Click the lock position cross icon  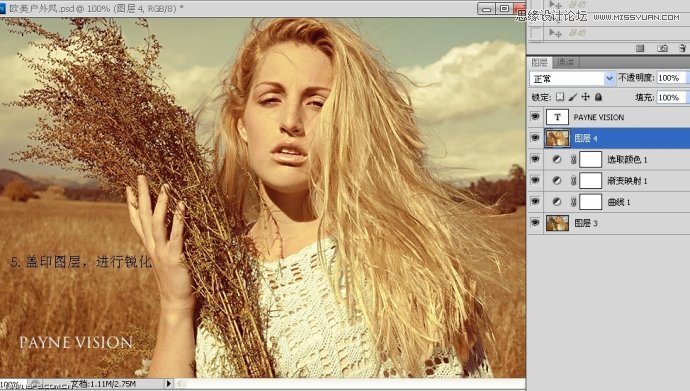pos(585,97)
